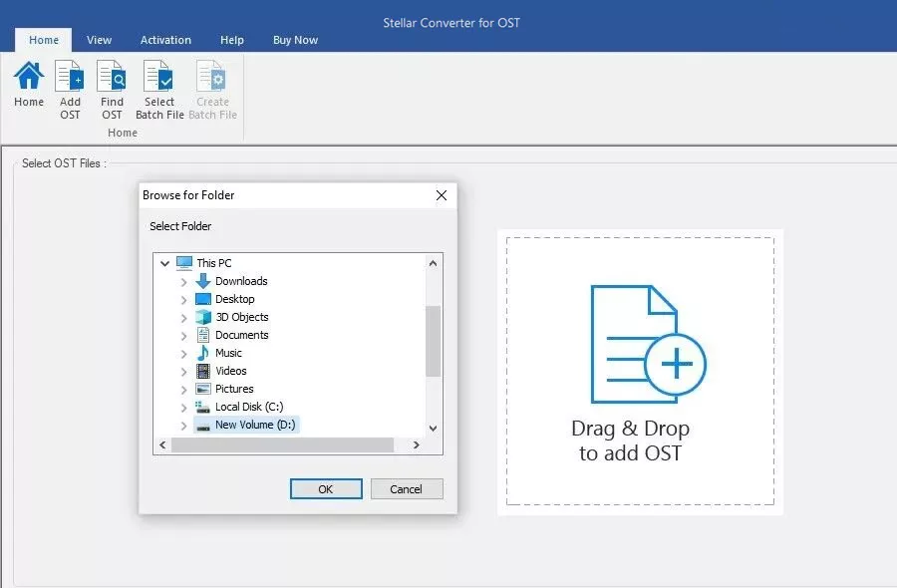The height and width of the screenshot is (588, 897).
Task: Click the Home ribbon icon
Action: click(x=29, y=76)
